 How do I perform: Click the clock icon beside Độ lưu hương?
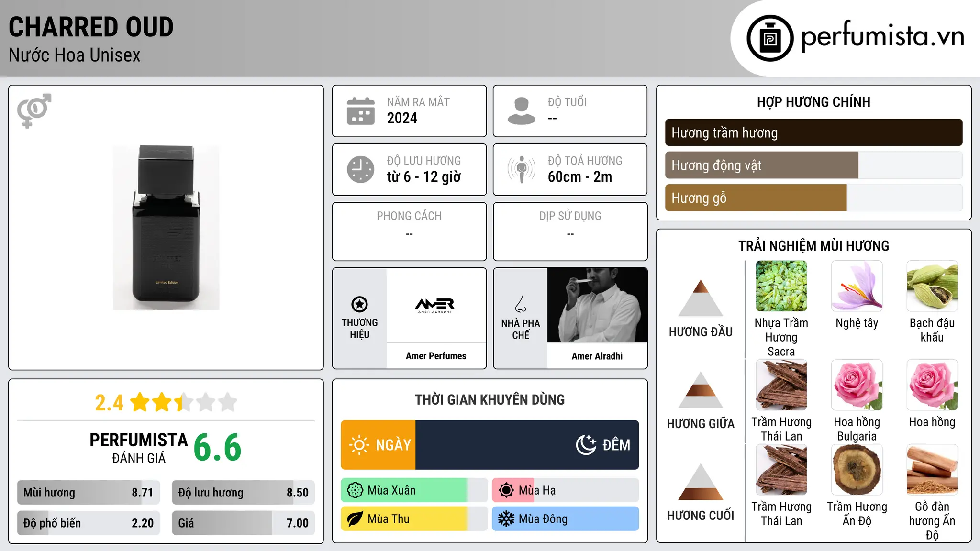click(x=361, y=169)
